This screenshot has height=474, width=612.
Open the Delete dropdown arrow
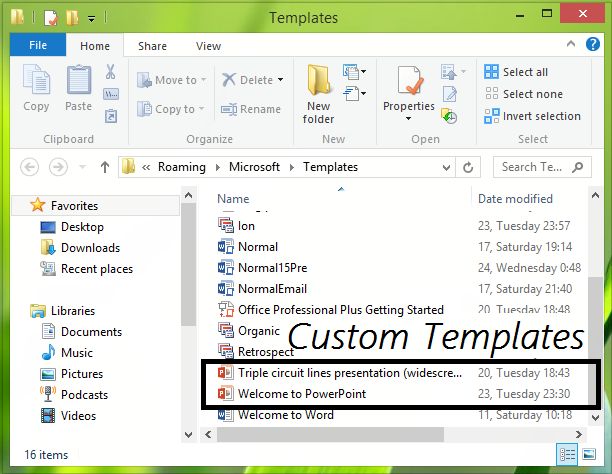coord(281,80)
